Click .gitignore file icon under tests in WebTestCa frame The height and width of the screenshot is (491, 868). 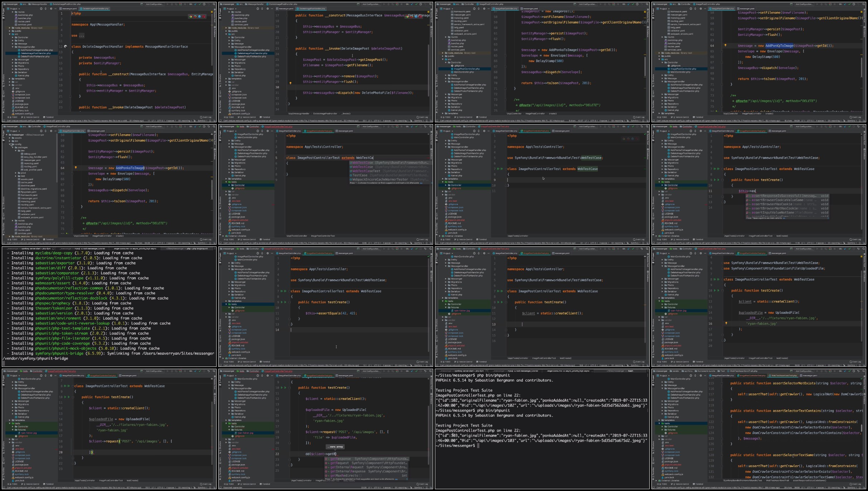233,188
